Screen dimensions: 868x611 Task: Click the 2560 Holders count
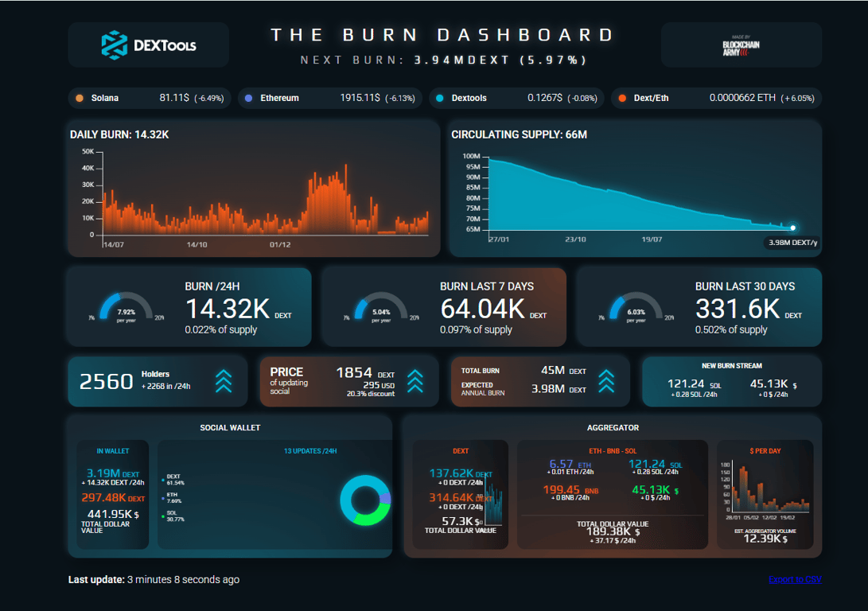pos(107,381)
